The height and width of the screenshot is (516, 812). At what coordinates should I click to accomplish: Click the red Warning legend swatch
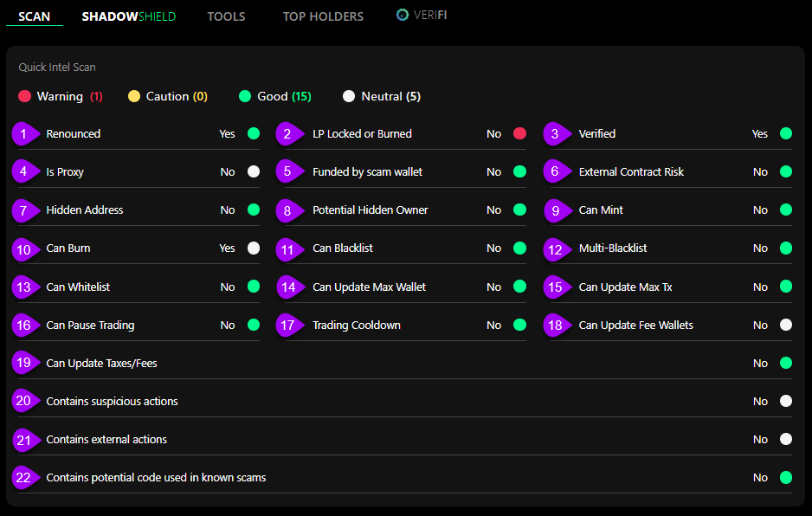25,96
